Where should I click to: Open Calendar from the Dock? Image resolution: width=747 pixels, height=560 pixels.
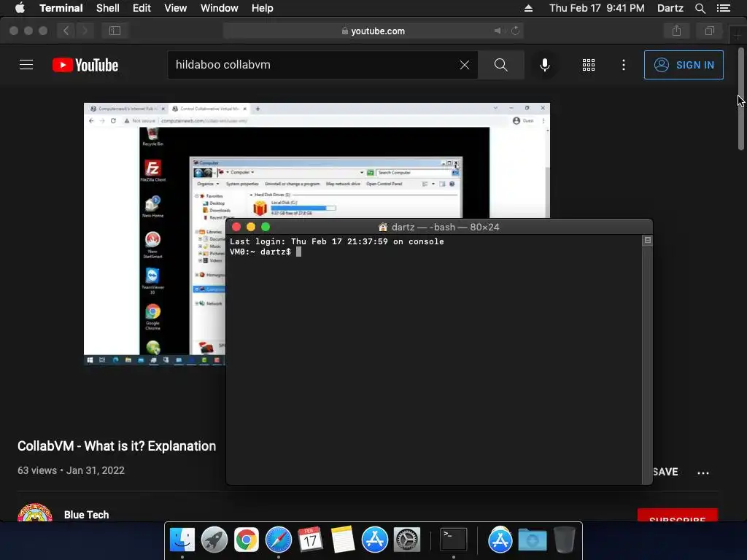[x=310, y=540]
